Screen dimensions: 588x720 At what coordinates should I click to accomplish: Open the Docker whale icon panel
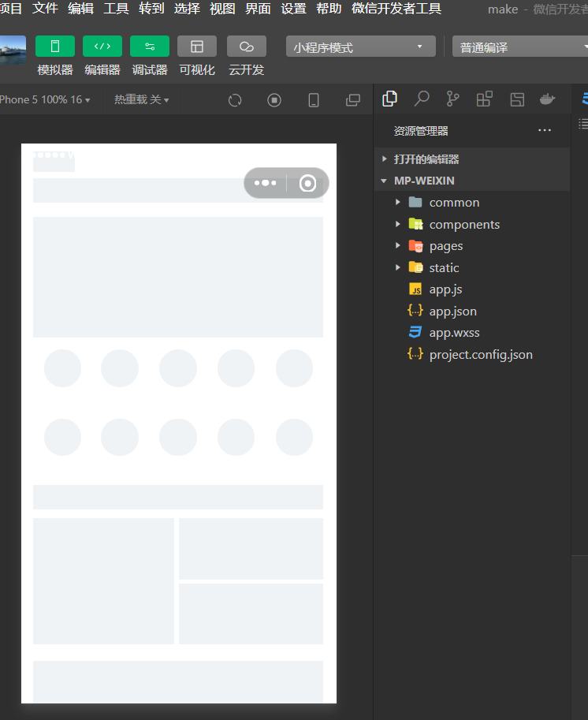(547, 99)
